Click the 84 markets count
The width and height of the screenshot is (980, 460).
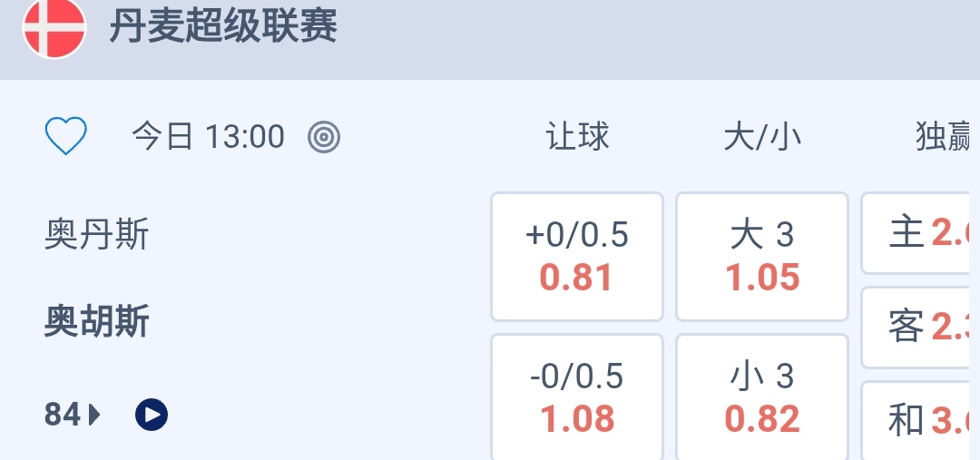tap(63, 415)
